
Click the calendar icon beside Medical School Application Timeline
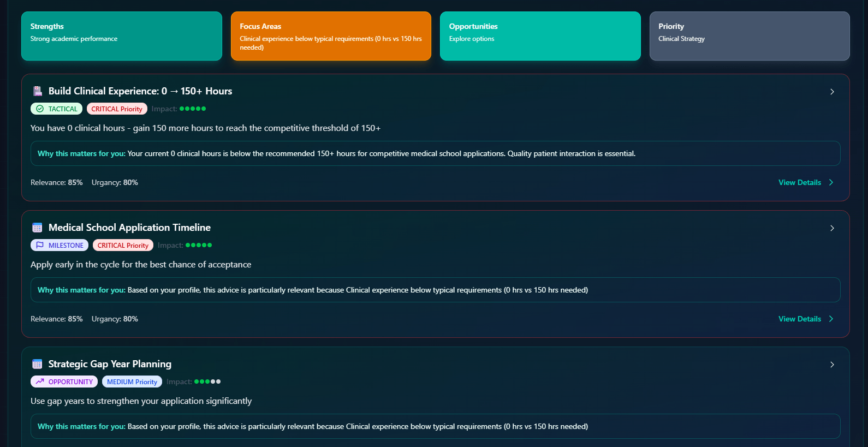click(37, 228)
